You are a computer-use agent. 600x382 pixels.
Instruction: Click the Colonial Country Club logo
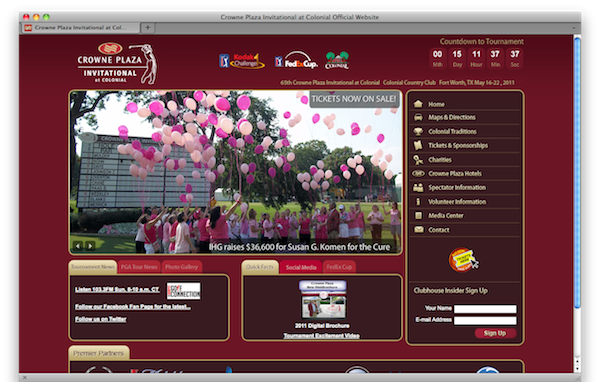coord(337,60)
